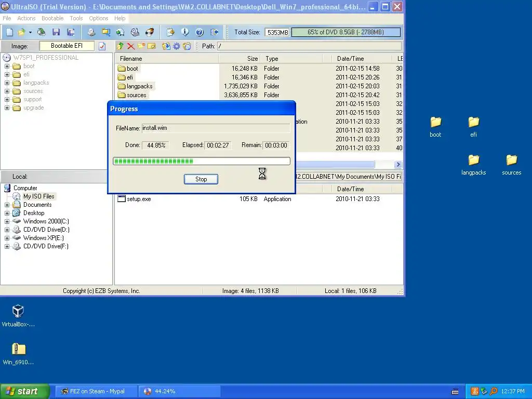
Task: Select the Win_6910 zip desktop icon
Action: (x=18, y=353)
